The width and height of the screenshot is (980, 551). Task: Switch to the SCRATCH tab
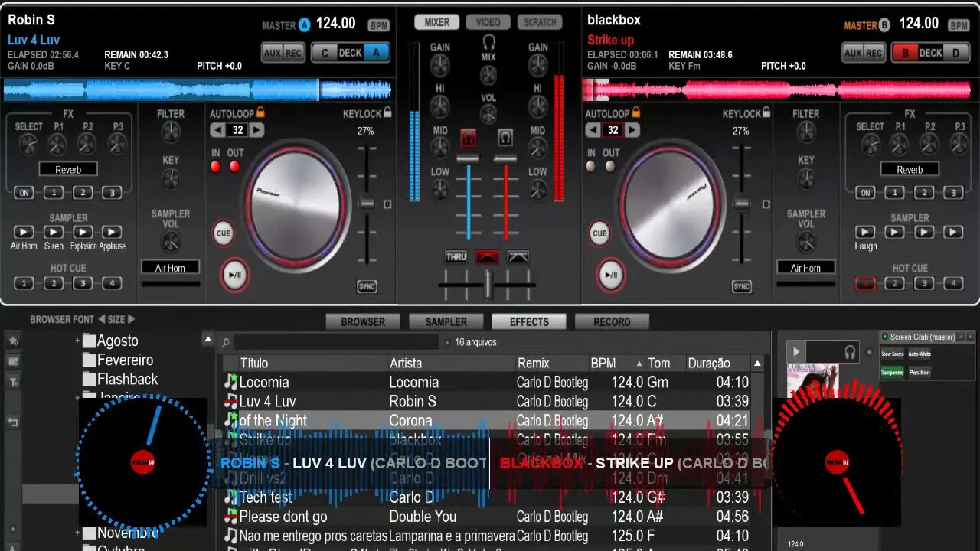540,22
